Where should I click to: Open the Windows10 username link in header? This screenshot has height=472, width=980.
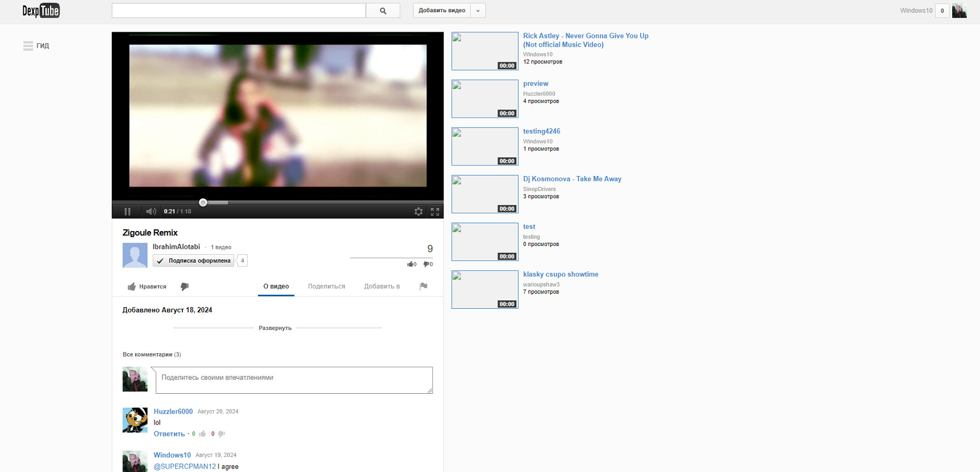916,11
